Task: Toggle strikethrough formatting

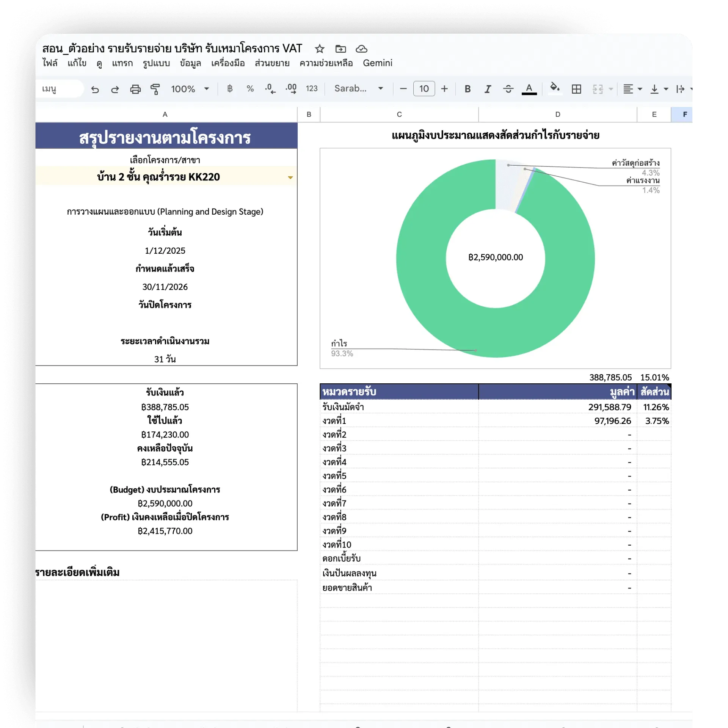Action: tap(508, 89)
